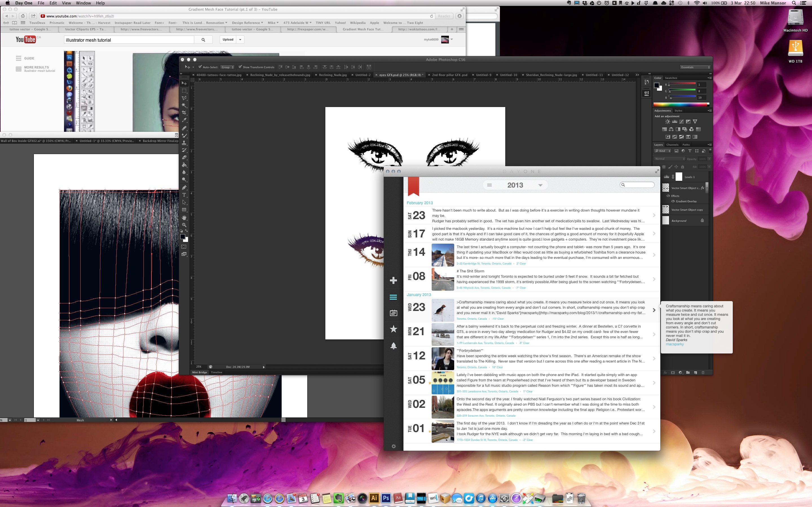Toggle Auto-Select checkbox
Viewport: 812px width, 507px height.
point(200,67)
